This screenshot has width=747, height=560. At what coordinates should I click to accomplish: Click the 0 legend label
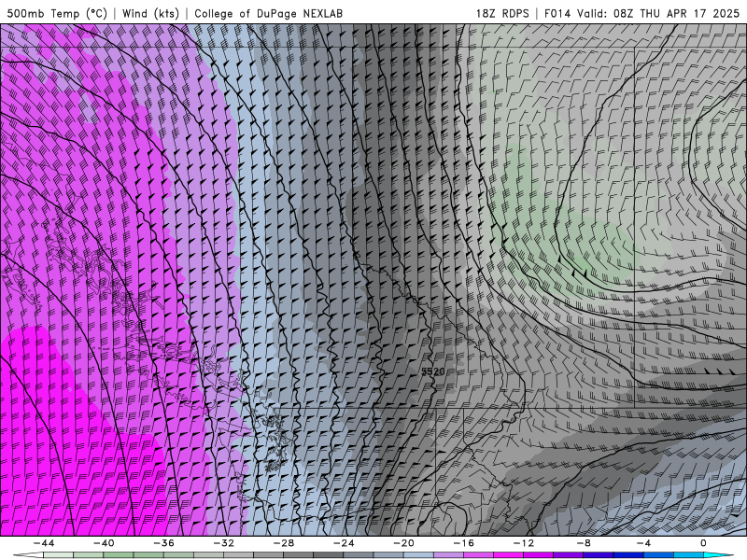(703, 543)
